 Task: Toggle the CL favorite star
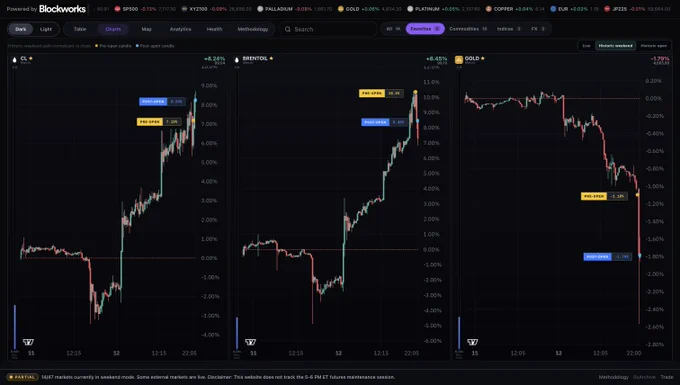tap(31, 58)
